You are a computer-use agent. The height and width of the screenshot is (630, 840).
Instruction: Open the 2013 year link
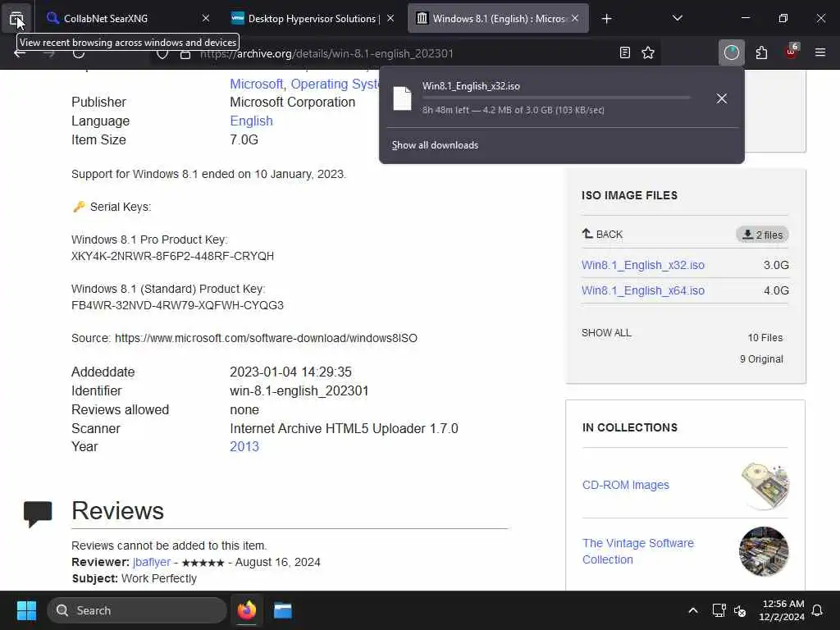[244, 446]
